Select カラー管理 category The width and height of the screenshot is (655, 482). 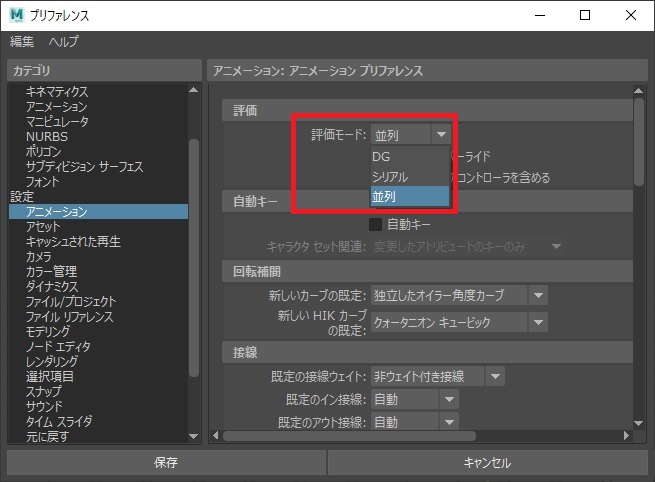pyautogui.click(x=51, y=271)
